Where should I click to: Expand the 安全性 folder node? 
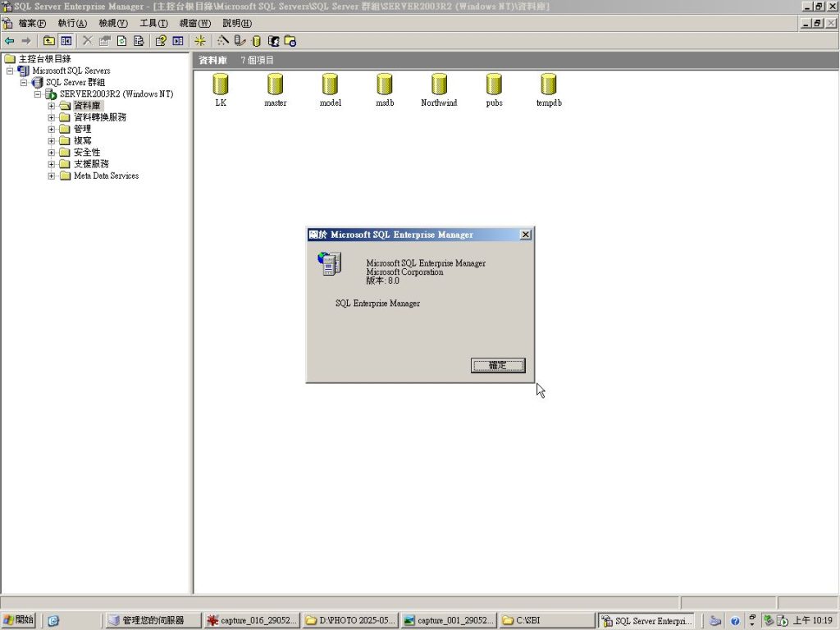coord(52,153)
